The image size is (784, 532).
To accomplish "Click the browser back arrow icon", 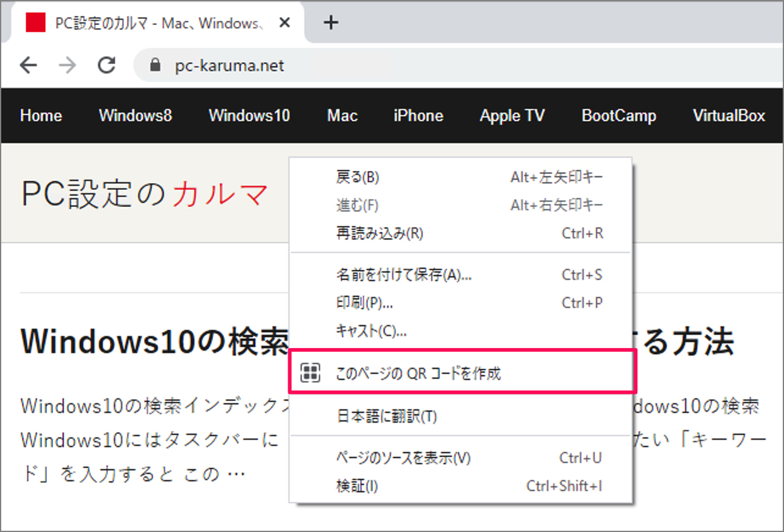I will coord(29,65).
